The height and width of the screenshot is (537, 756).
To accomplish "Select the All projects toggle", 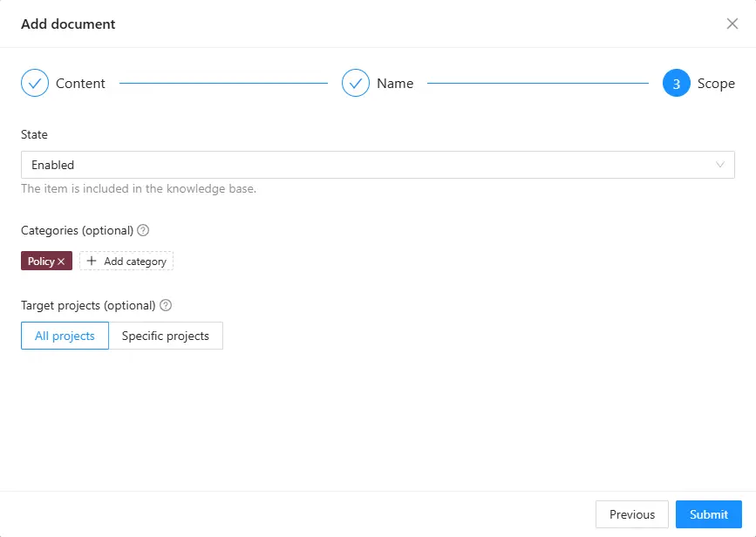I will tap(65, 335).
